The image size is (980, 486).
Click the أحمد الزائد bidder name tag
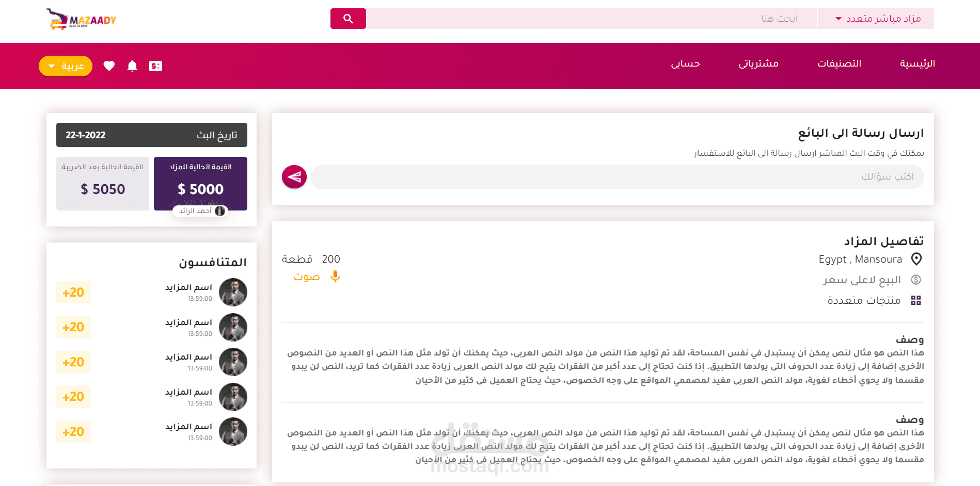(200, 211)
